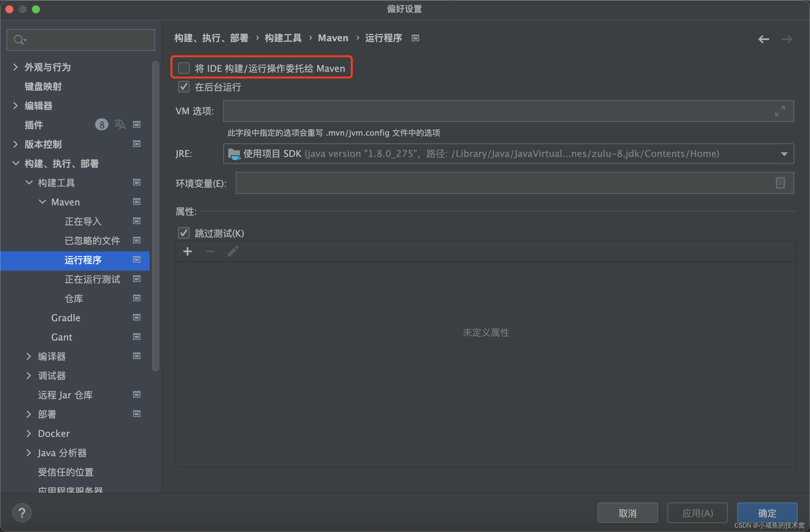This screenshot has height=532, width=810.
Task: Click project icon on the 编译器 row
Action: 137,356
